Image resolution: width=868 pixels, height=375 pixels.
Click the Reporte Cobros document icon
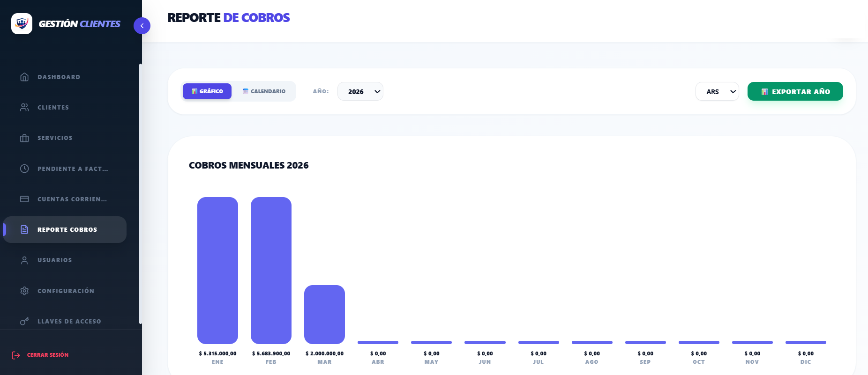pyautogui.click(x=24, y=229)
